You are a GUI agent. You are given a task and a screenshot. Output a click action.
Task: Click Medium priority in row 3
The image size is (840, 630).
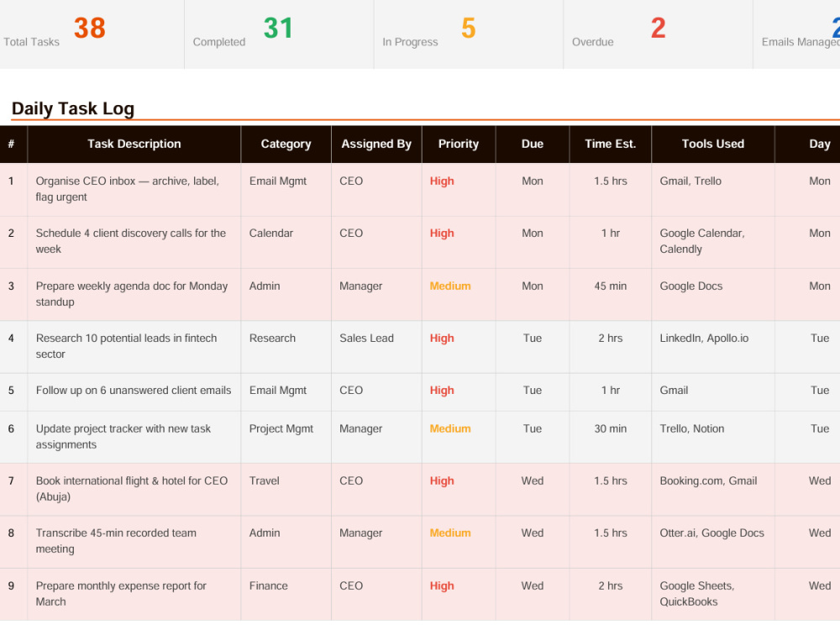[450, 286]
